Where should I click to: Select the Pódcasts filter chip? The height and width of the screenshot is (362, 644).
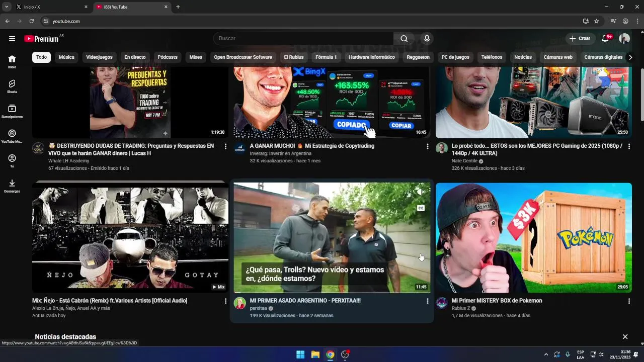(x=168, y=57)
